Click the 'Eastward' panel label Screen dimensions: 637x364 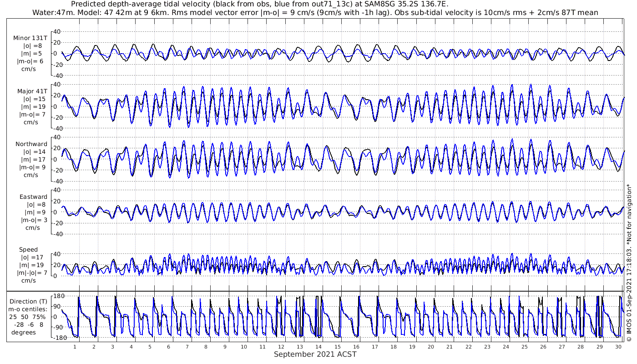click(x=33, y=197)
